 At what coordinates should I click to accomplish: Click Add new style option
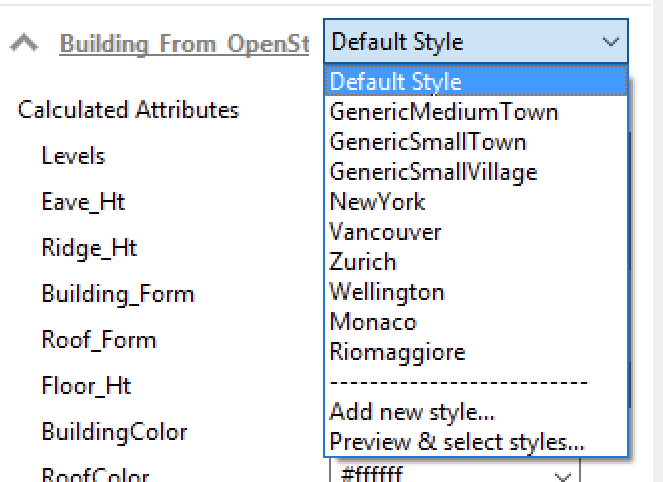pos(412,412)
